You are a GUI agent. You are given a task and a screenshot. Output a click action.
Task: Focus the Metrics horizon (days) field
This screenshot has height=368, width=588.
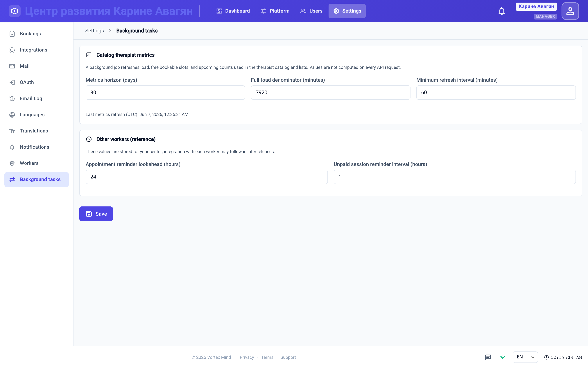click(x=165, y=93)
